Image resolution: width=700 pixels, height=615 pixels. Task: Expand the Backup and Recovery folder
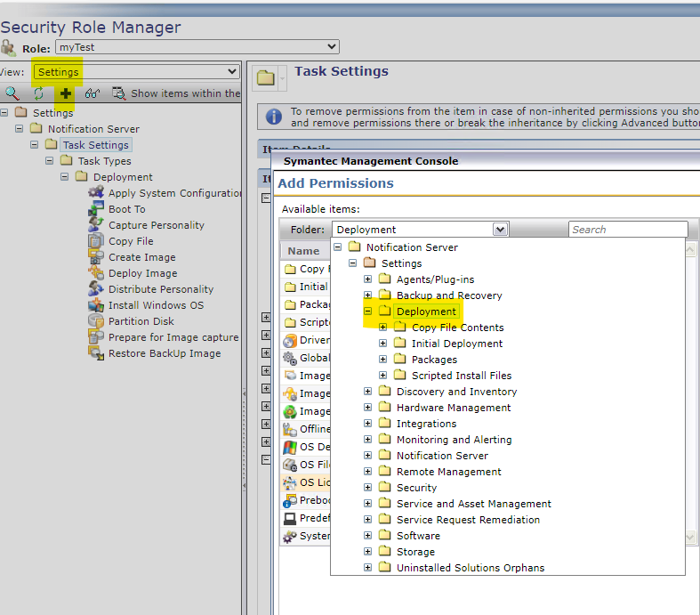point(367,295)
